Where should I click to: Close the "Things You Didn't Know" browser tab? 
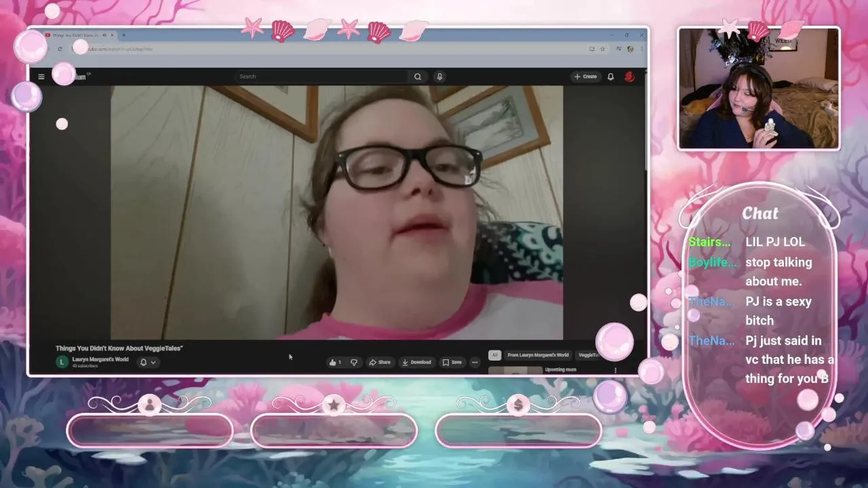click(113, 35)
